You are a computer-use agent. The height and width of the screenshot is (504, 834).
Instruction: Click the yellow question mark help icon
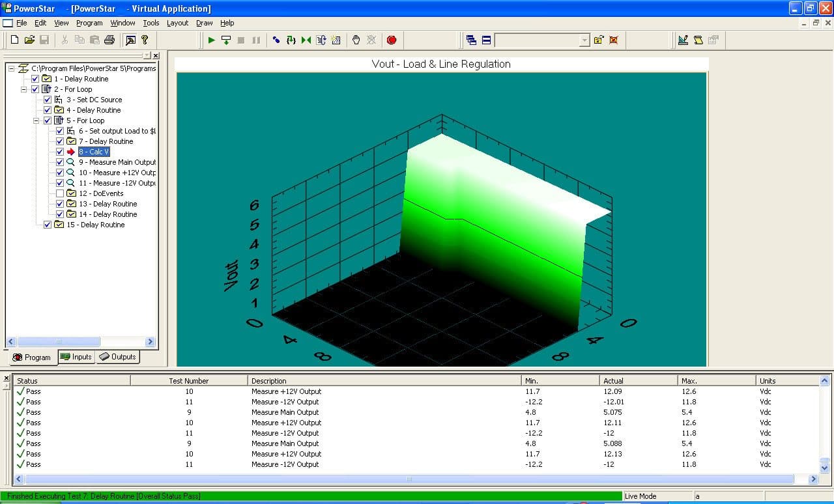coord(145,40)
